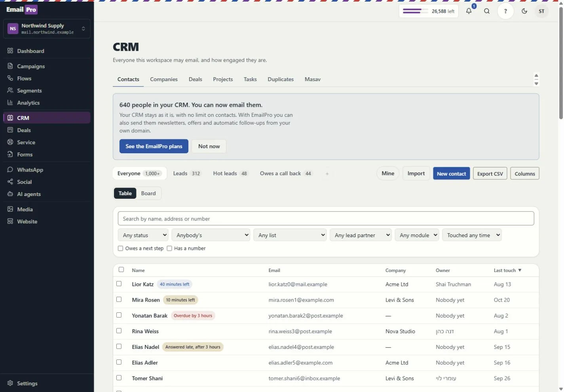Toggle dark mode moon icon
The image size is (564, 392).
point(524,11)
